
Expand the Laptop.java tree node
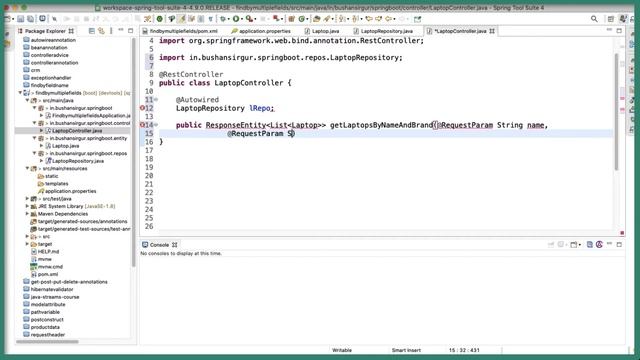(x=42, y=146)
